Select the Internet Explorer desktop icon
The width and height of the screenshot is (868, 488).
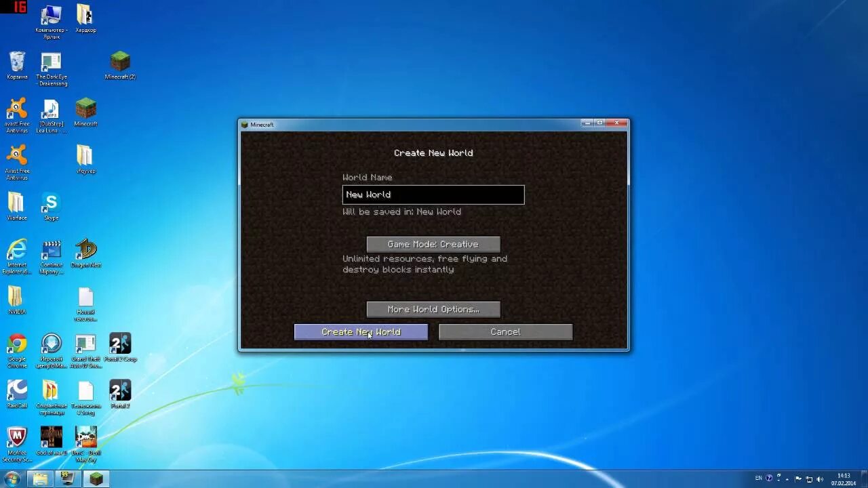[17, 256]
